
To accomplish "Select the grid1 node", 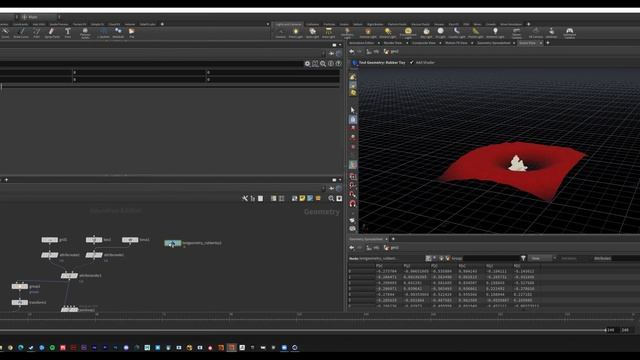I will pos(50,240).
